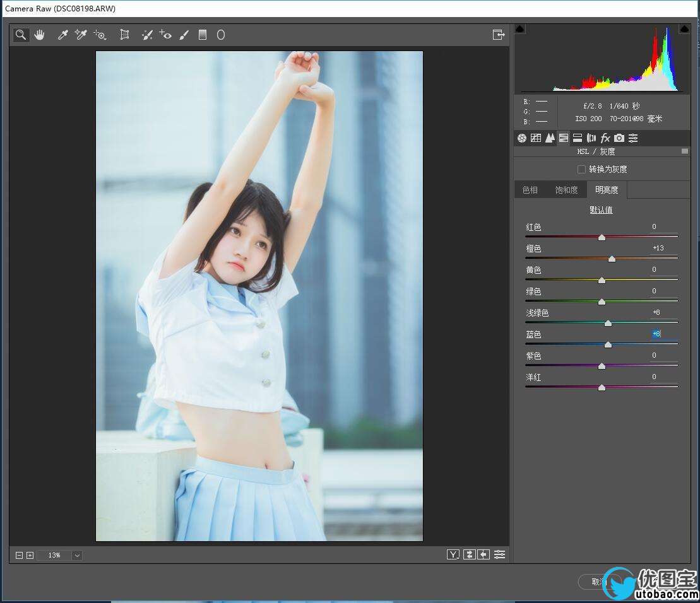Zoom out with the minus button
Screen dimensions: 700x603
click(x=19, y=555)
